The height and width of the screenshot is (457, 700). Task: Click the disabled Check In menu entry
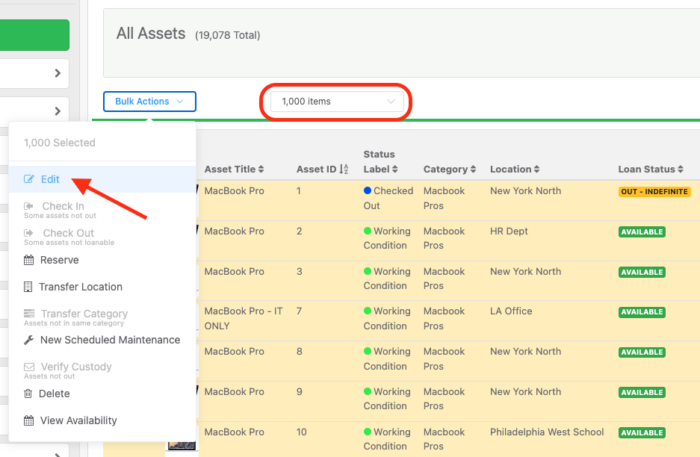102,209
